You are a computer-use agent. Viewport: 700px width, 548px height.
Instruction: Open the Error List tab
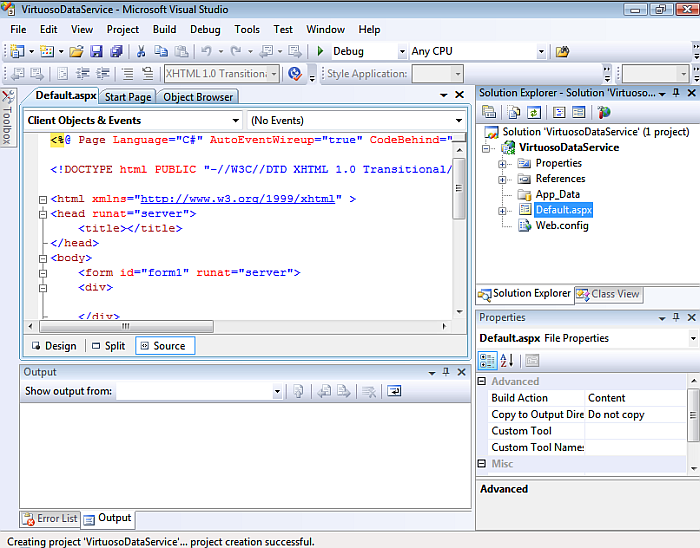(50, 518)
